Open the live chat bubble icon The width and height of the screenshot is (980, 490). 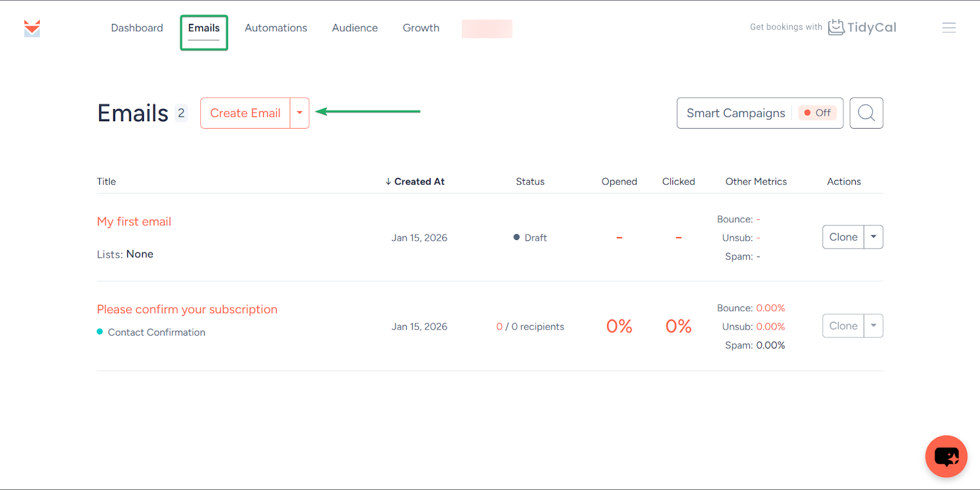[x=946, y=456]
